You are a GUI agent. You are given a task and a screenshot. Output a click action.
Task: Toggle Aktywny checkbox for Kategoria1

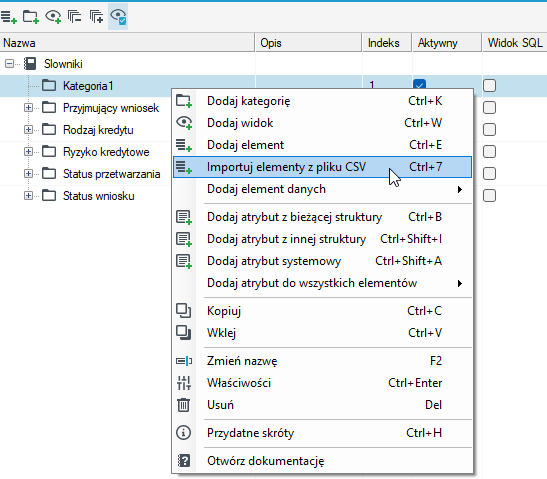pos(419,84)
